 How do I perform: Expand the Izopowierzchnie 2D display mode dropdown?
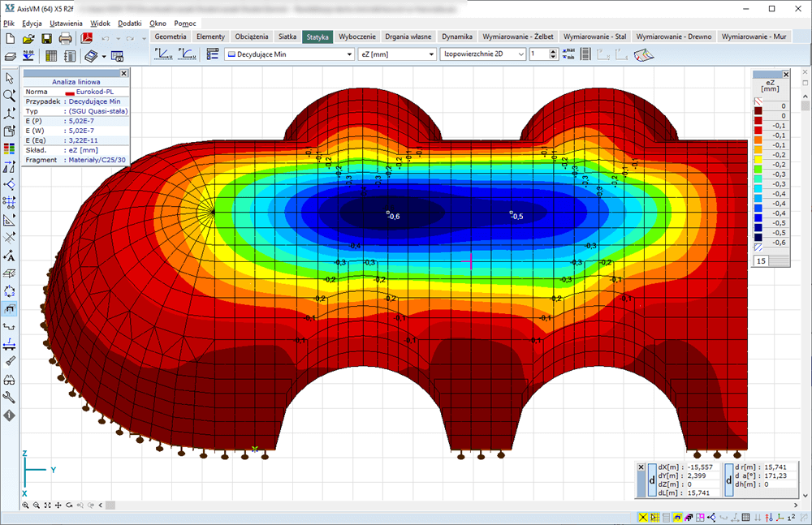click(x=520, y=54)
